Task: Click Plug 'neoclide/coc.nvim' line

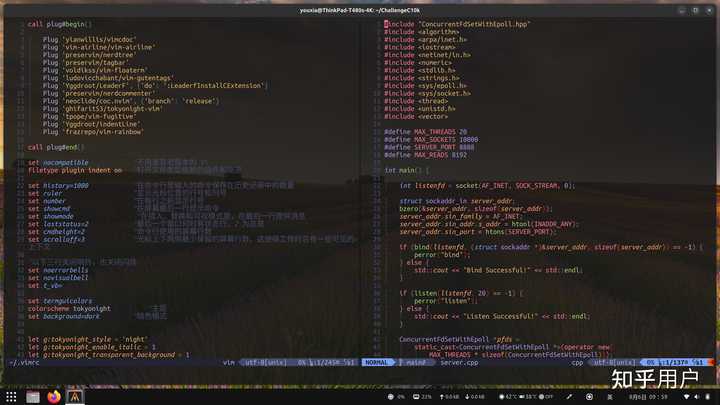Action: pyautogui.click(x=131, y=101)
